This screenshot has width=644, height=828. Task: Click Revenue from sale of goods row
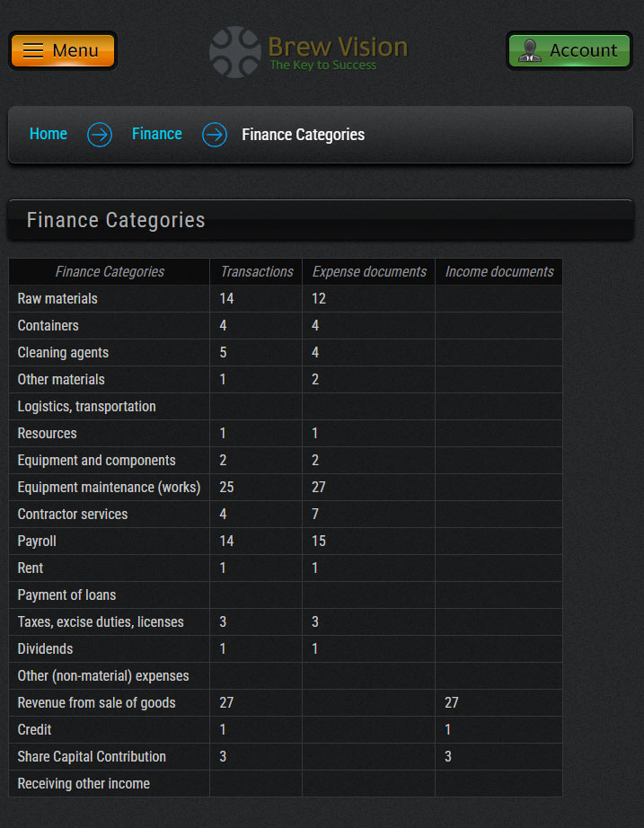click(x=96, y=702)
